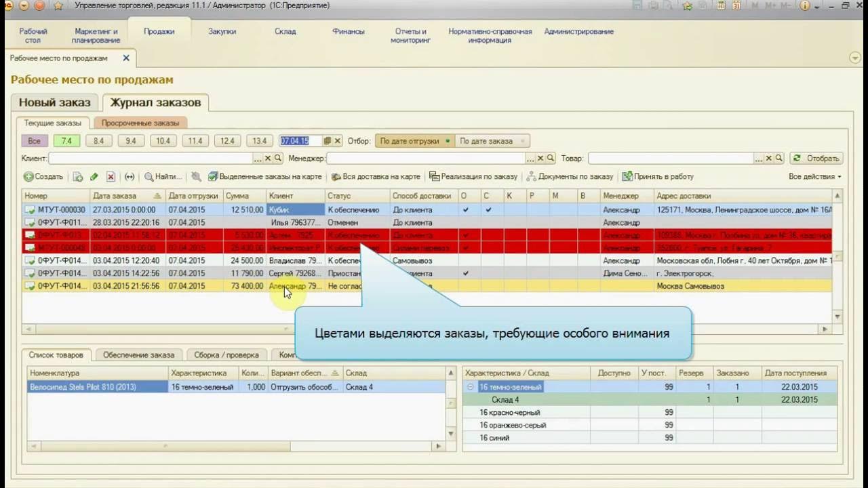Sort by Дата заказа column header
This screenshot has width=868, height=488.
click(127, 196)
